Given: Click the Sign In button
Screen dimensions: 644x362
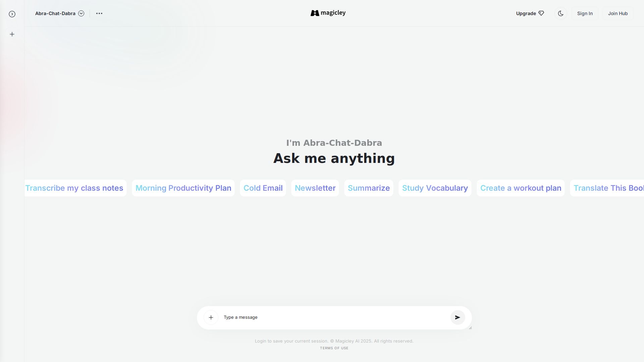Looking at the screenshot, I should (585, 13).
